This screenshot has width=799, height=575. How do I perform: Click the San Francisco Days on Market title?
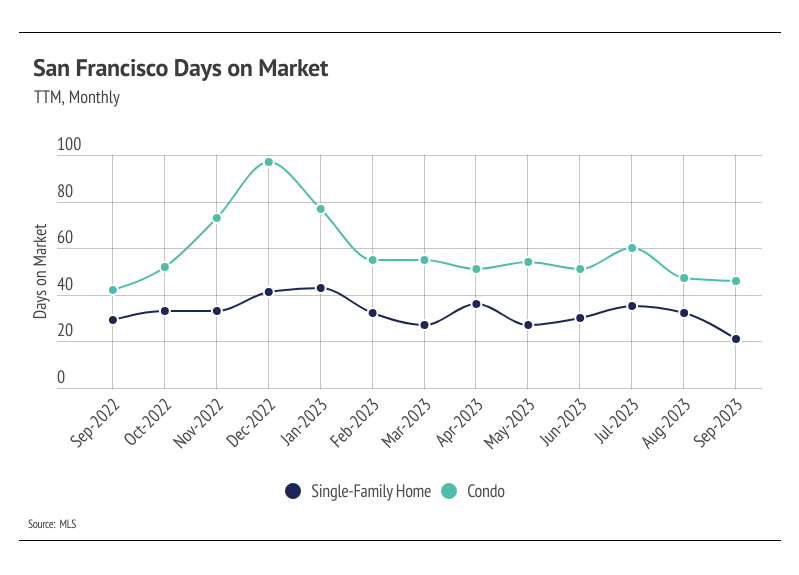click(180, 69)
